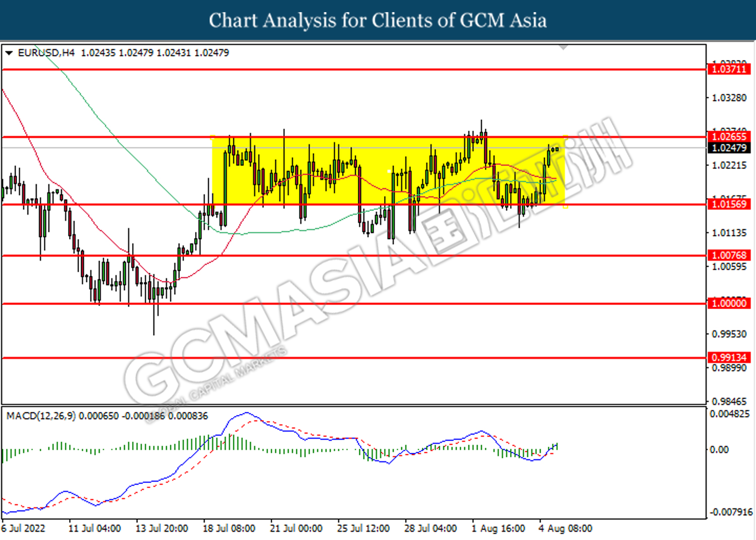Select the OHLC values next to EURUSD,H4
Image resolution: width=756 pixels, height=540 pixels.
click(x=155, y=52)
